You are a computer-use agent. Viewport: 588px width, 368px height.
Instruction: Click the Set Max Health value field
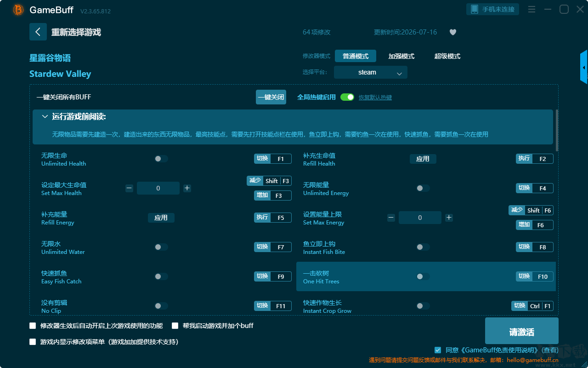158,188
